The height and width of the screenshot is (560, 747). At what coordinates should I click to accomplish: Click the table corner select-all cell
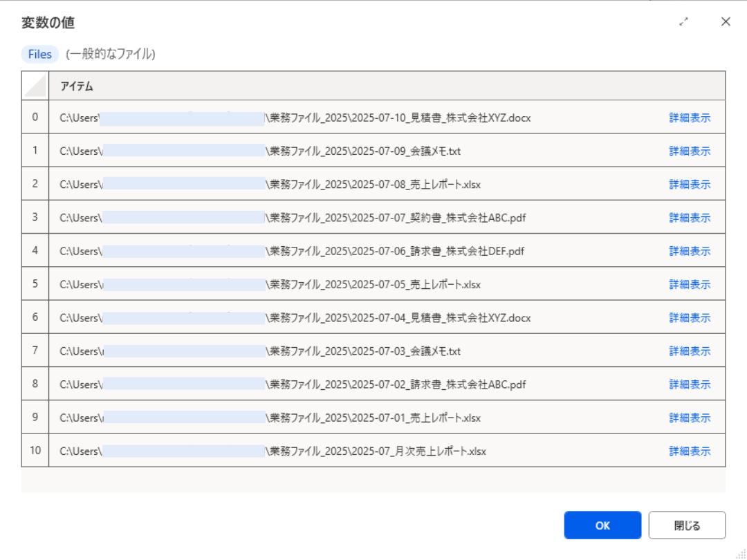pyautogui.click(x=35, y=86)
